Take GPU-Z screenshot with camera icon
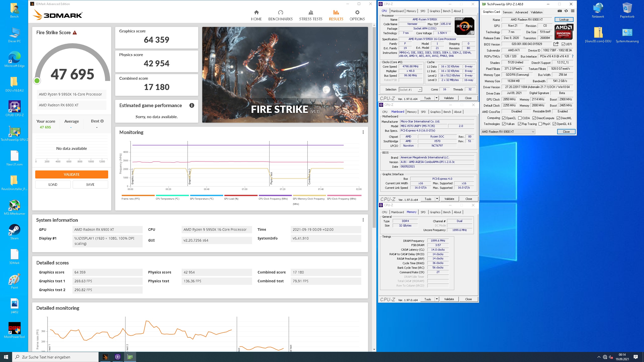 point(559,11)
